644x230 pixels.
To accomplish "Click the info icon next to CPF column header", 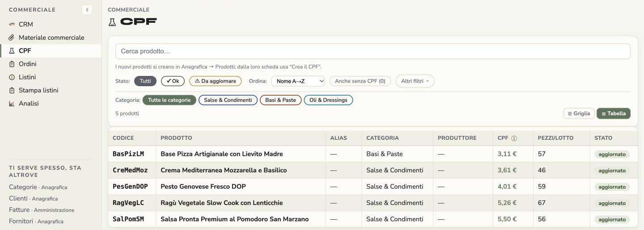I will click(514, 138).
